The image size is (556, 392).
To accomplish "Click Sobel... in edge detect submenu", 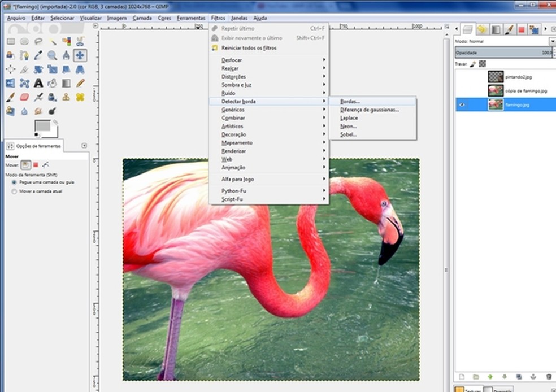I will tap(349, 134).
